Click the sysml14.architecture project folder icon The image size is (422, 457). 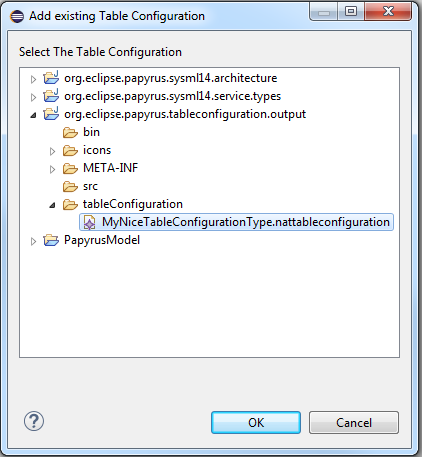(51, 78)
